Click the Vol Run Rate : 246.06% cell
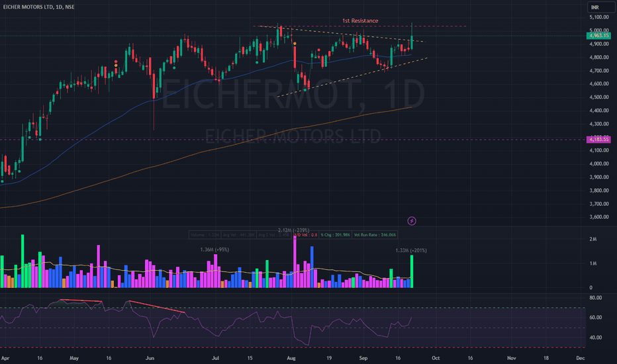 375,235
